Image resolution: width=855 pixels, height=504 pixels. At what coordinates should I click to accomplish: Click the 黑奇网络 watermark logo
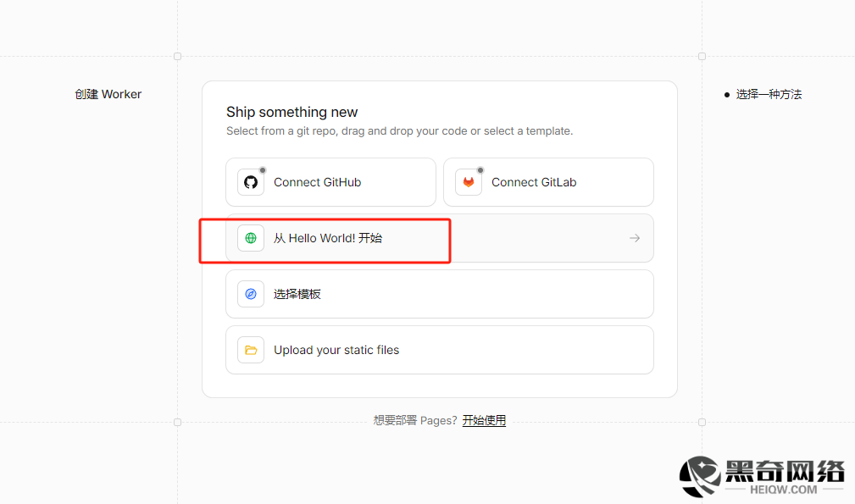point(762,477)
